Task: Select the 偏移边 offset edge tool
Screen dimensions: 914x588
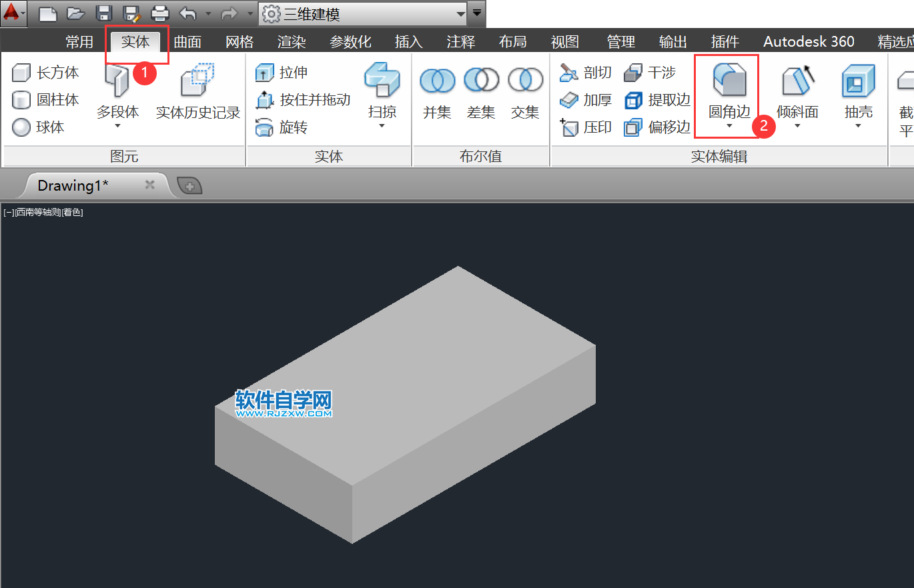Action: [x=657, y=127]
